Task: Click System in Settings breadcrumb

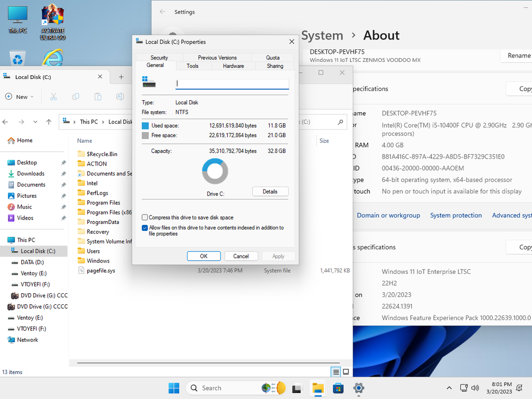Action: (322, 35)
